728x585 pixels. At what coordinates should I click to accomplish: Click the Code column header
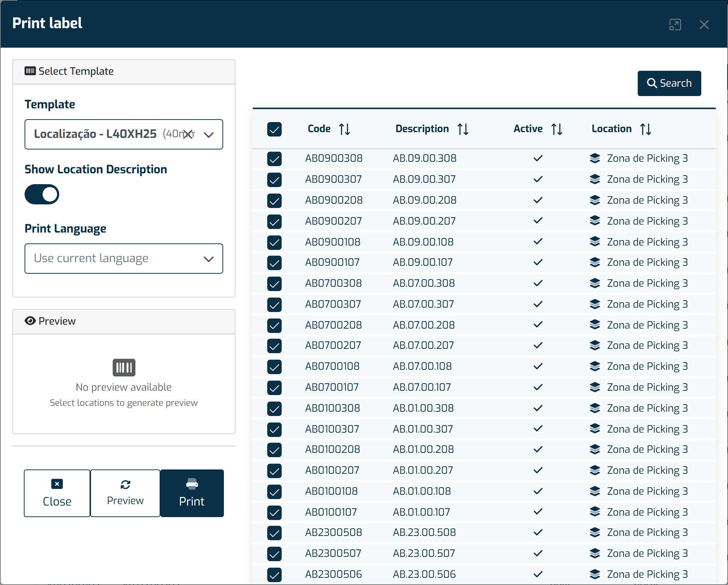pos(319,129)
